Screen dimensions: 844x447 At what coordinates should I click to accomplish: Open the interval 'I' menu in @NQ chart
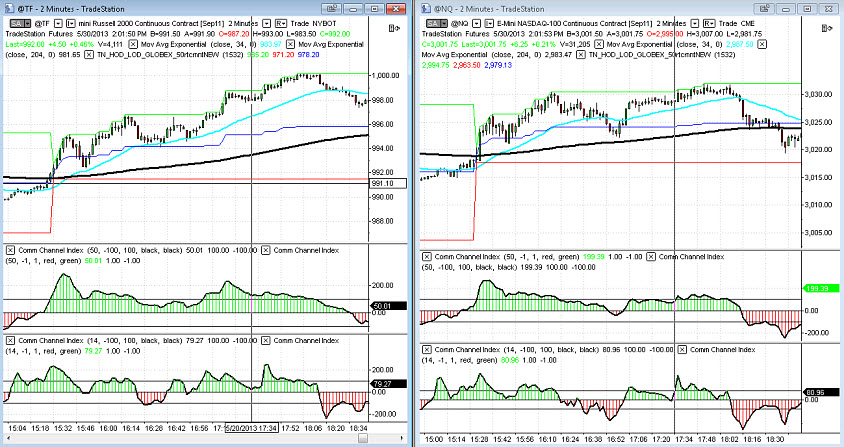(x=489, y=24)
